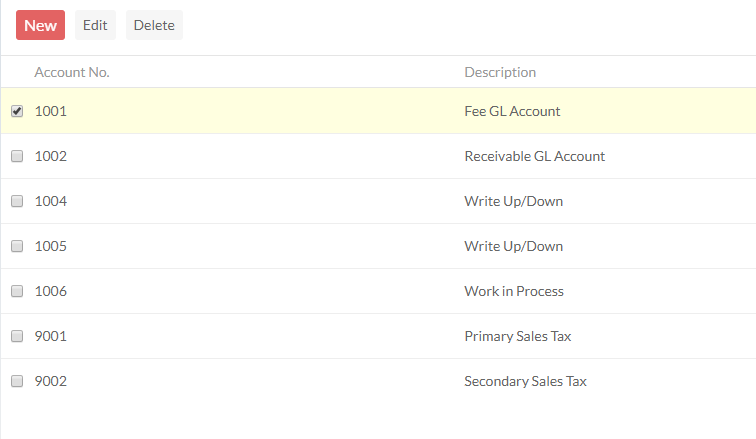Select the Receivable GL Account description
The image size is (756, 439).
click(534, 157)
